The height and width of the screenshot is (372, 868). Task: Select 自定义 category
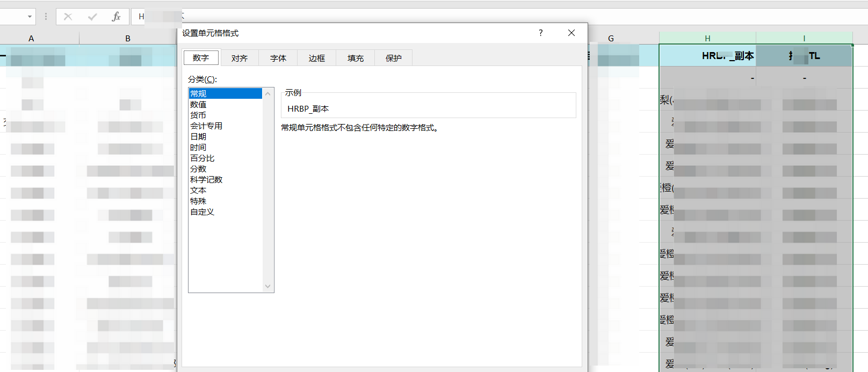click(x=202, y=212)
